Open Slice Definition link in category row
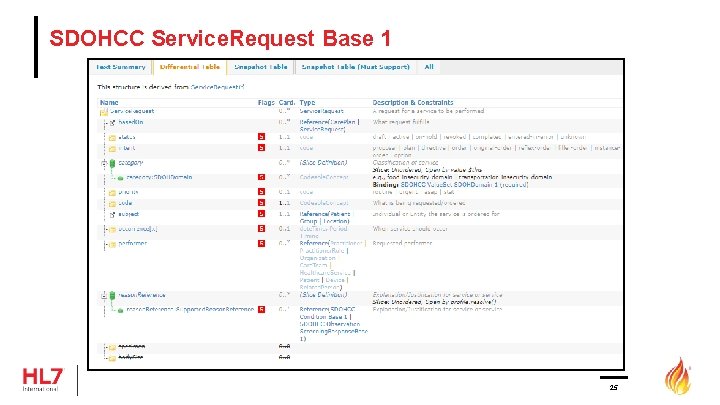The height and width of the screenshot is (405, 720). pos(323,163)
